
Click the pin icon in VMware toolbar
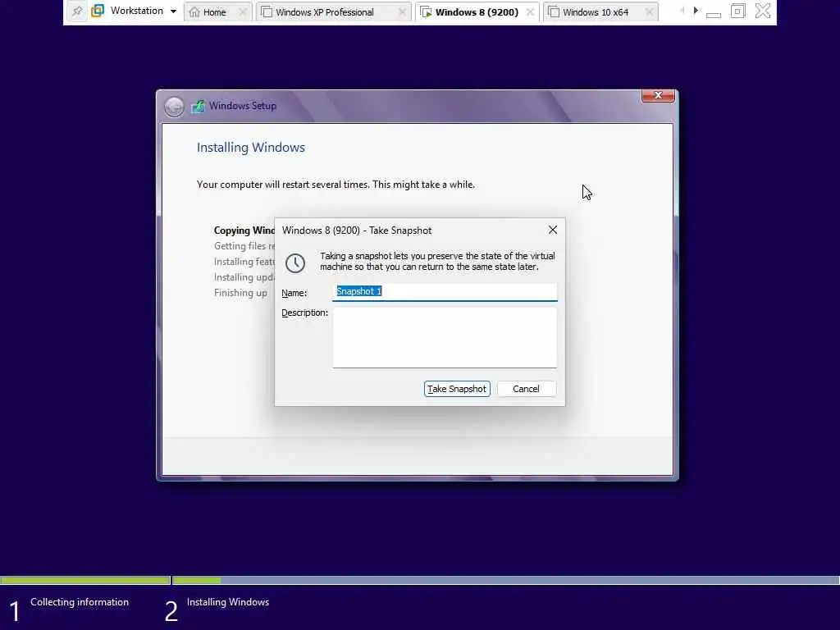point(77,11)
